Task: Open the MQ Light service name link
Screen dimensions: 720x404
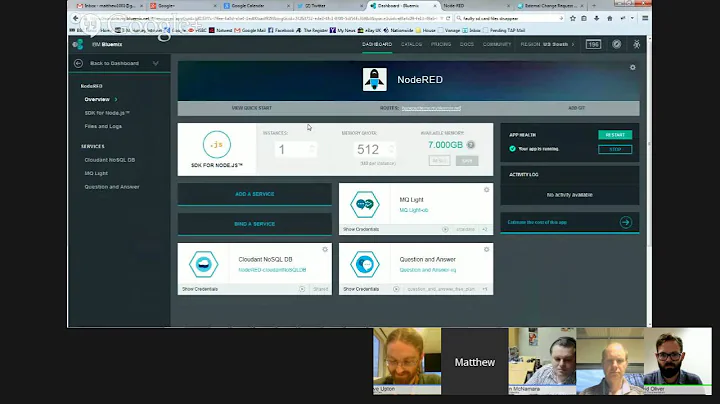Action: pyautogui.click(x=414, y=210)
